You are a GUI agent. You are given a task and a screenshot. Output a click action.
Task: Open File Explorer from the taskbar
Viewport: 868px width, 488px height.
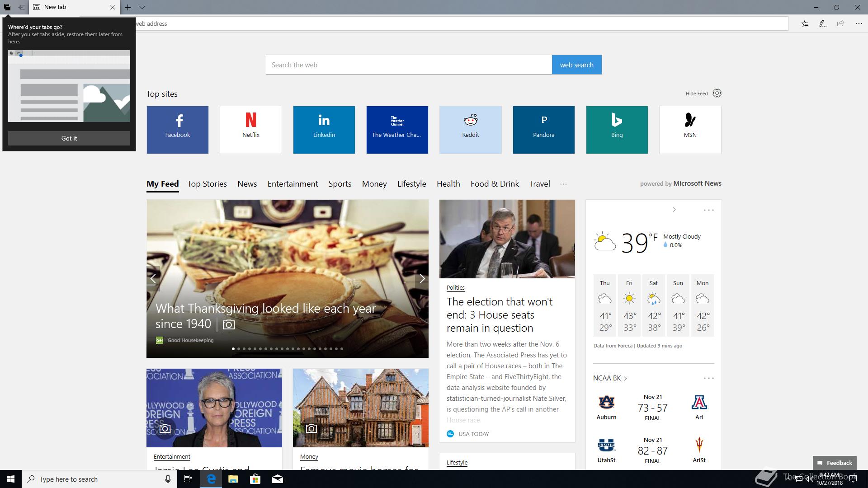click(x=233, y=479)
